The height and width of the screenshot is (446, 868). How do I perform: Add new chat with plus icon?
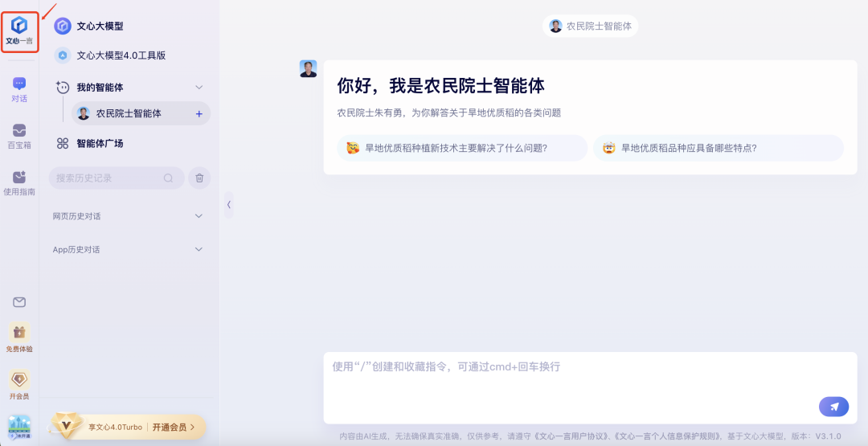tap(199, 114)
